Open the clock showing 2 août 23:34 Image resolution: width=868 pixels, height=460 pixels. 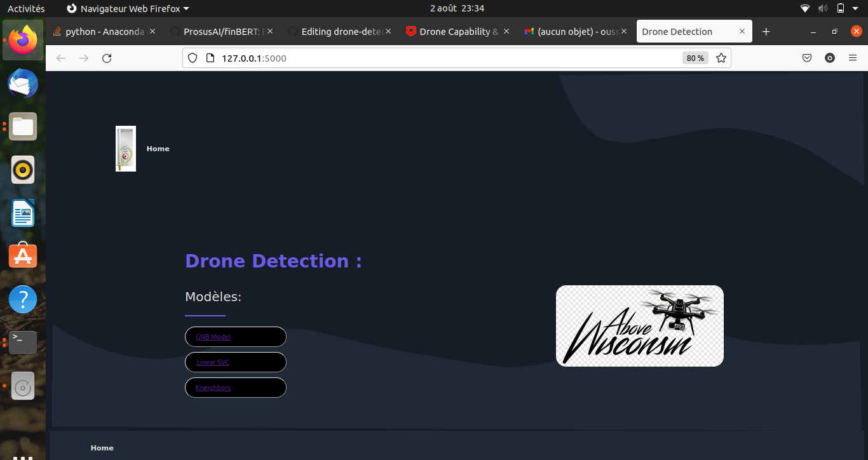pos(457,8)
